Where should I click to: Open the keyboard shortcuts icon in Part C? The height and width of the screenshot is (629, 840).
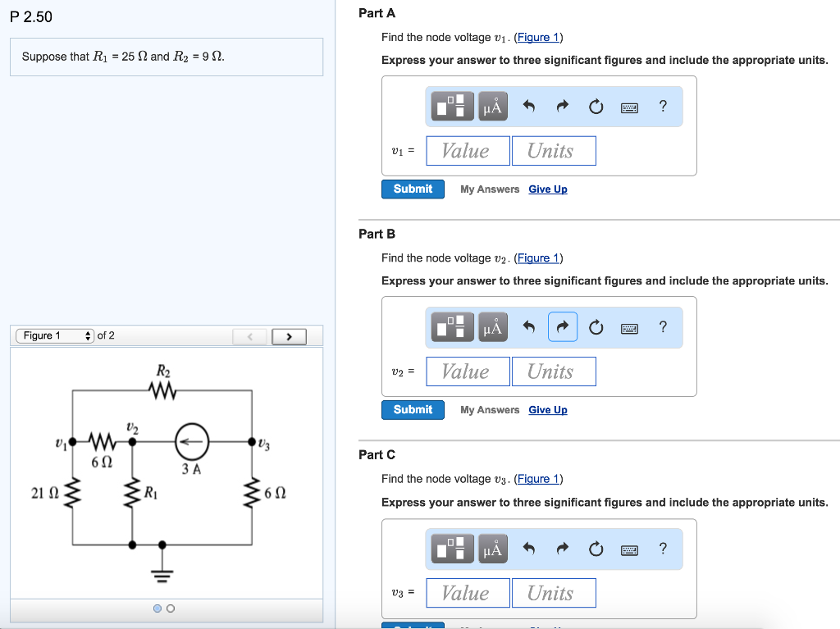point(629,549)
